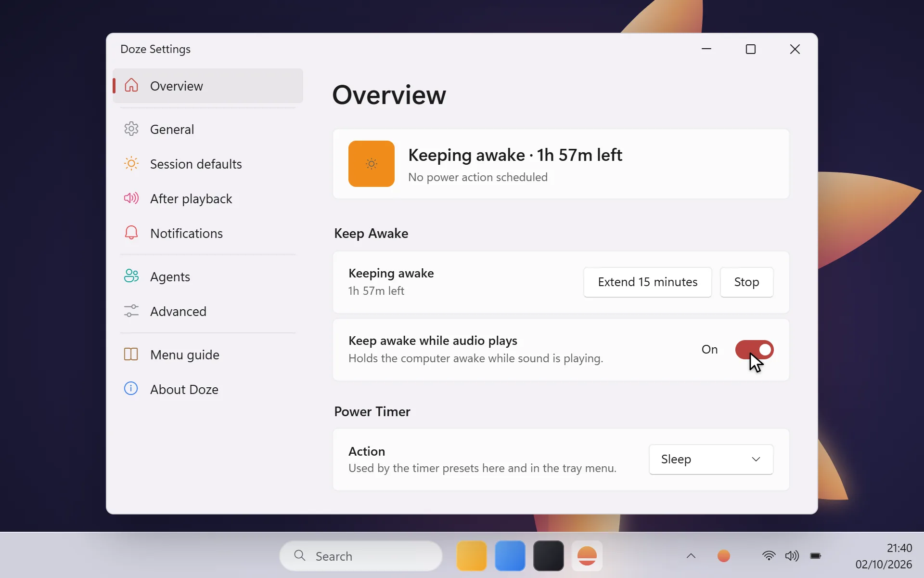Click the After playback speaker icon
Image resolution: width=924 pixels, height=578 pixels.
(131, 198)
